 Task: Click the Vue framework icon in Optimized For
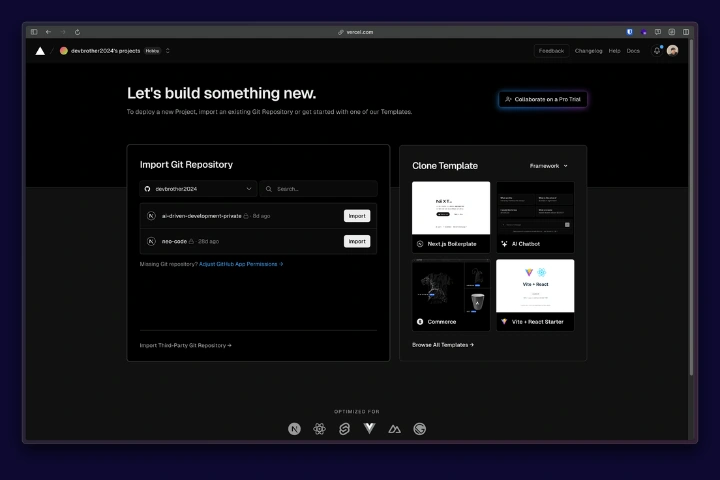pyautogui.click(x=369, y=429)
